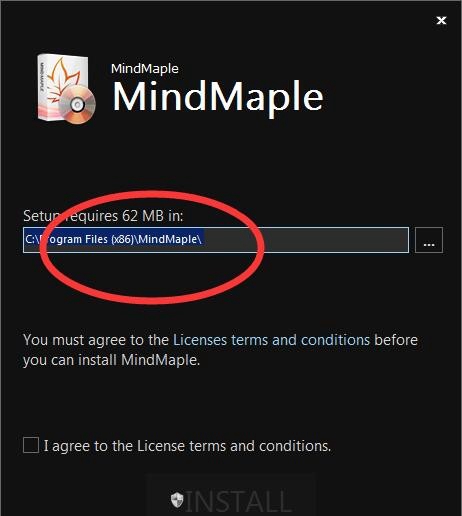Click the small MindMaple title text
The height and width of the screenshot is (516, 462).
(145, 69)
